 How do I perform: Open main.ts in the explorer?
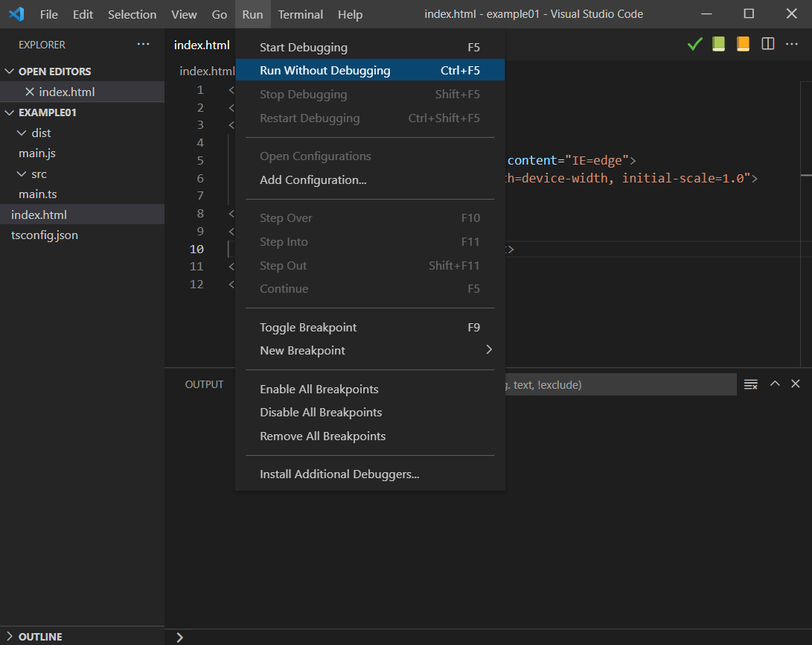point(38,194)
